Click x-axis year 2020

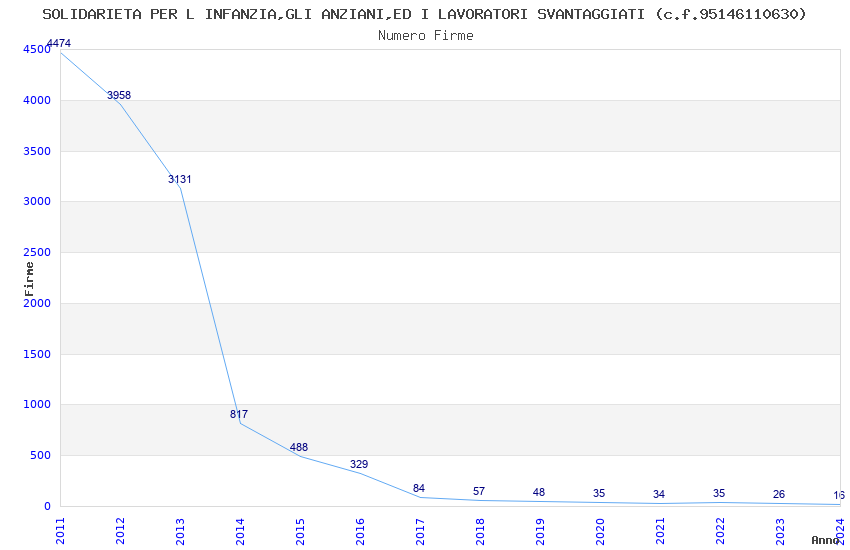click(600, 532)
